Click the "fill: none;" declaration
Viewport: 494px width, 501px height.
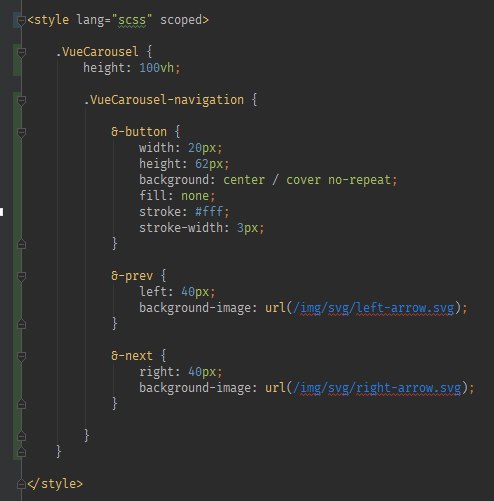pyautogui.click(x=177, y=196)
